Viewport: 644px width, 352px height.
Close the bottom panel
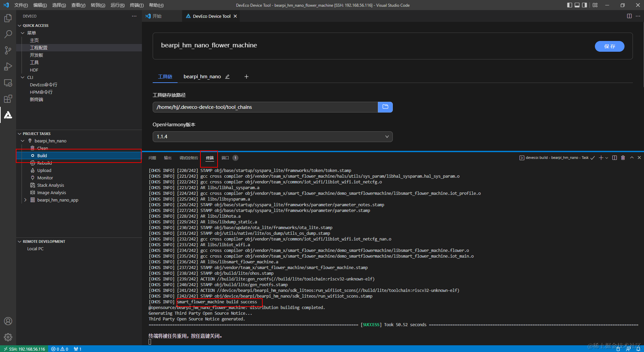639,158
